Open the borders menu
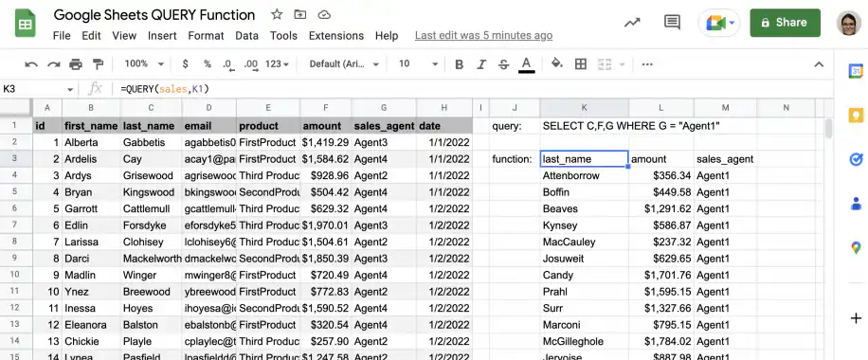Screen dimensions: 868x360 (581, 64)
